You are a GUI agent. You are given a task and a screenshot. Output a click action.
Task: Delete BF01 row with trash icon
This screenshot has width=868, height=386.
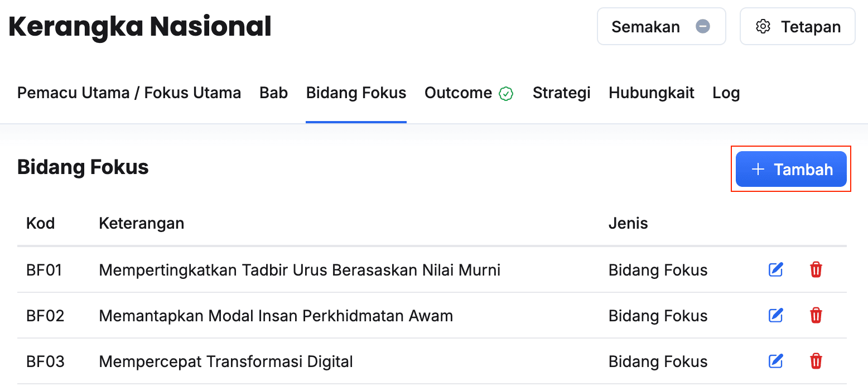[816, 270]
